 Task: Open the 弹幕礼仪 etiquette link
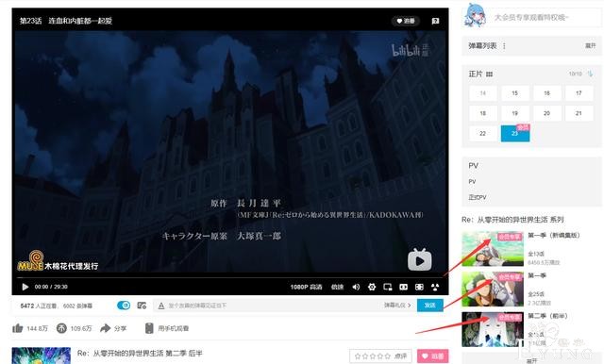pyautogui.click(x=397, y=306)
